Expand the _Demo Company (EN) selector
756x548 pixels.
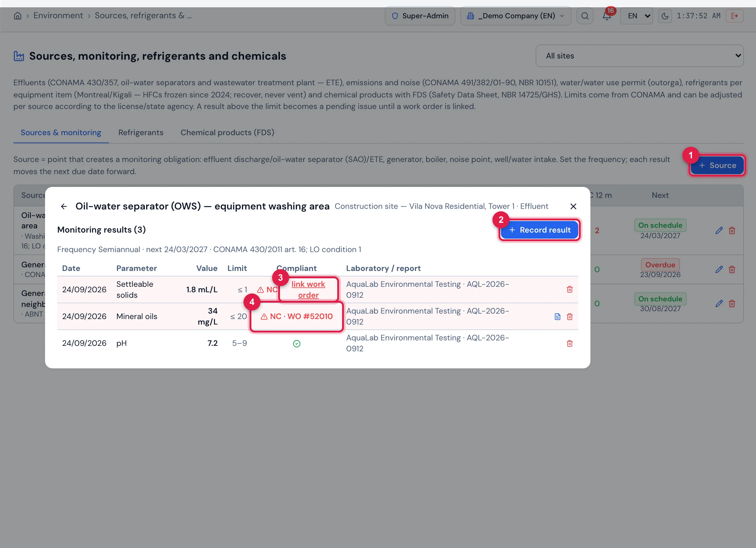pyautogui.click(x=515, y=16)
